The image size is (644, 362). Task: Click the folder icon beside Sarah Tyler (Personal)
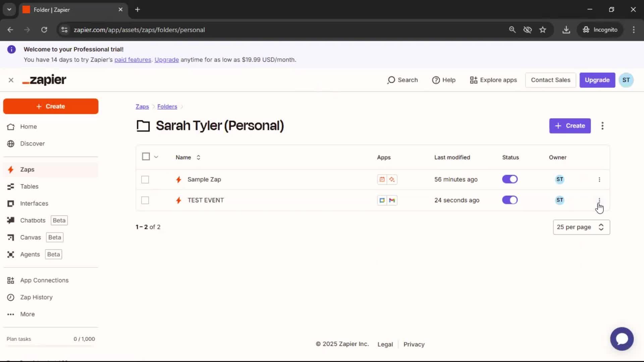pos(143,126)
